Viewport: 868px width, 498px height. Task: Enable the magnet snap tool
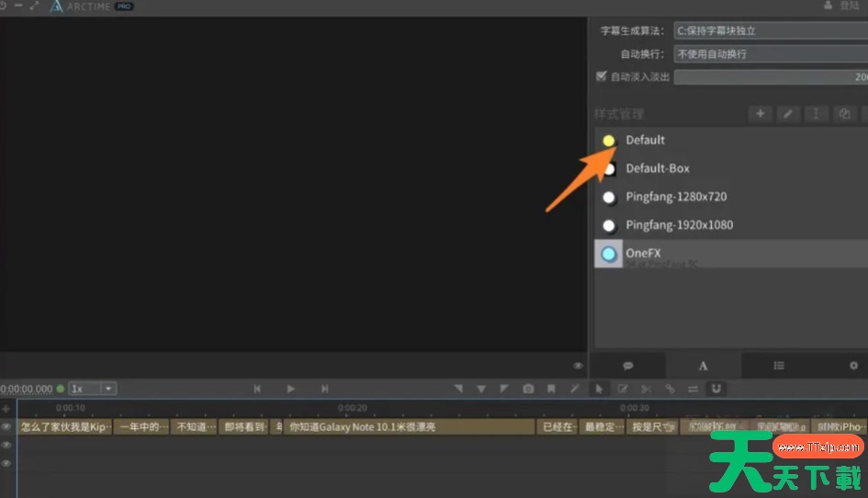pyautogui.click(x=716, y=389)
